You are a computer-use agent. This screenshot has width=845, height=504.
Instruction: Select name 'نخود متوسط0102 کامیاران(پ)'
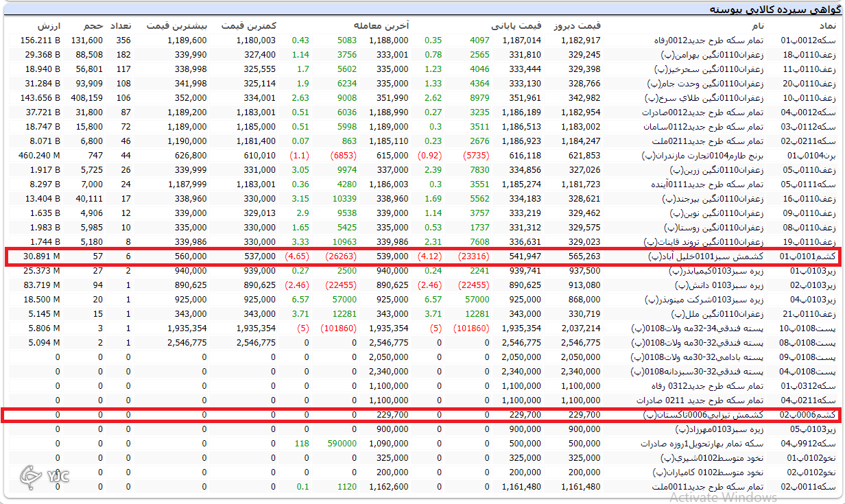coord(707,472)
